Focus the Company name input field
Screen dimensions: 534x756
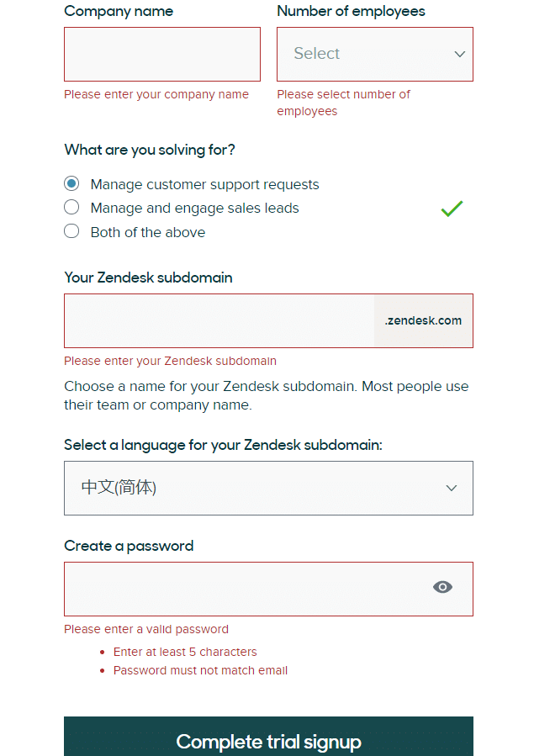[x=162, y=54]
